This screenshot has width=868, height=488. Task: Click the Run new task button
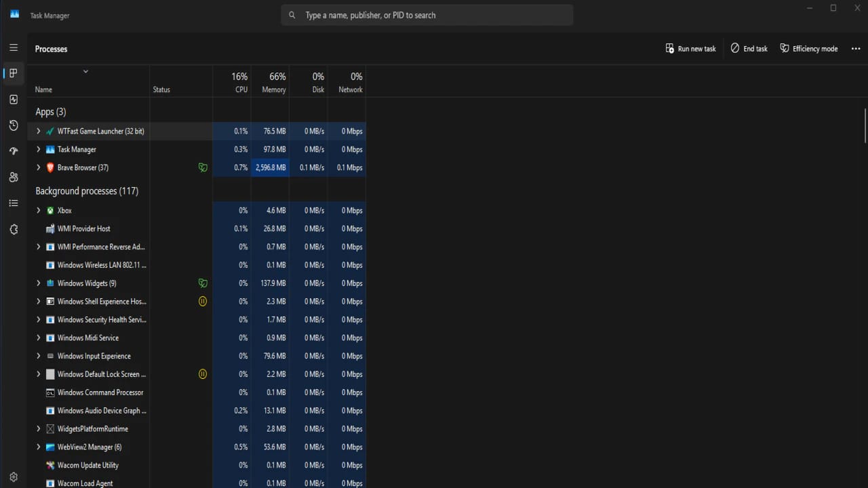[x=690, y=48]
